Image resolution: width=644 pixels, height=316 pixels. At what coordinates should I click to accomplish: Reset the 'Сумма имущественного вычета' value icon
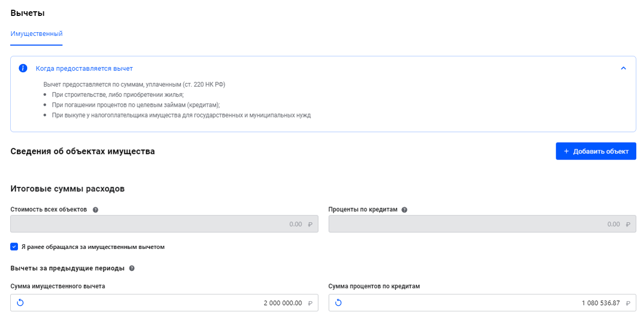pos(20,303)
